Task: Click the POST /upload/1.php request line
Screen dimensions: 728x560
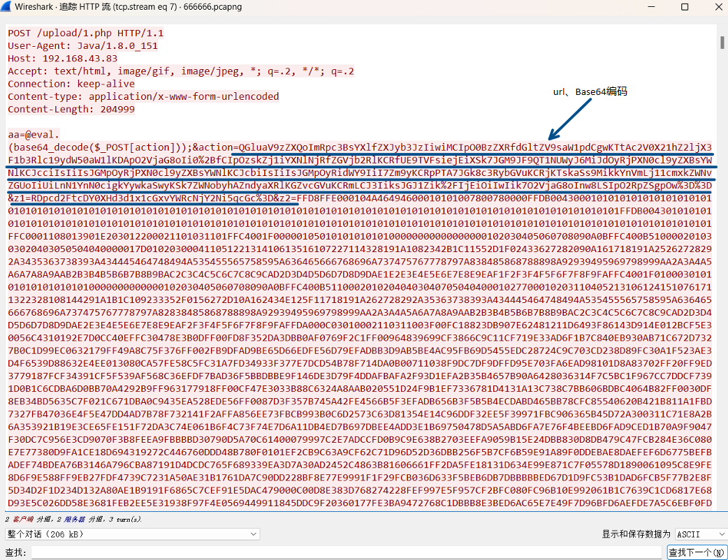Action: pos(85,33)
